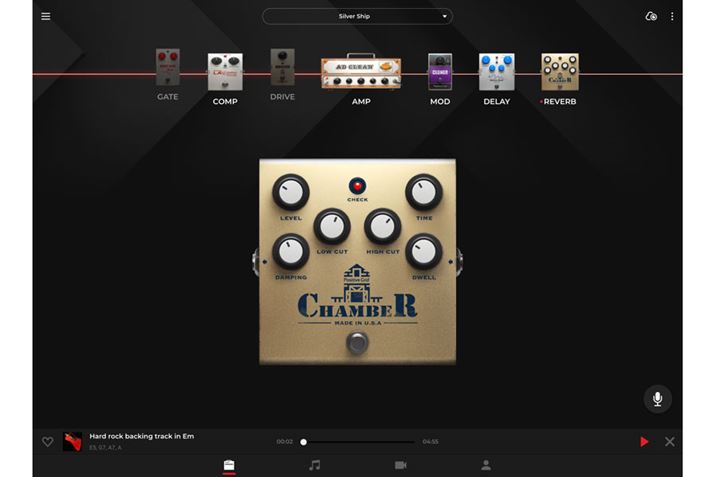Open the hamburger menu

[x=46, y=16]
